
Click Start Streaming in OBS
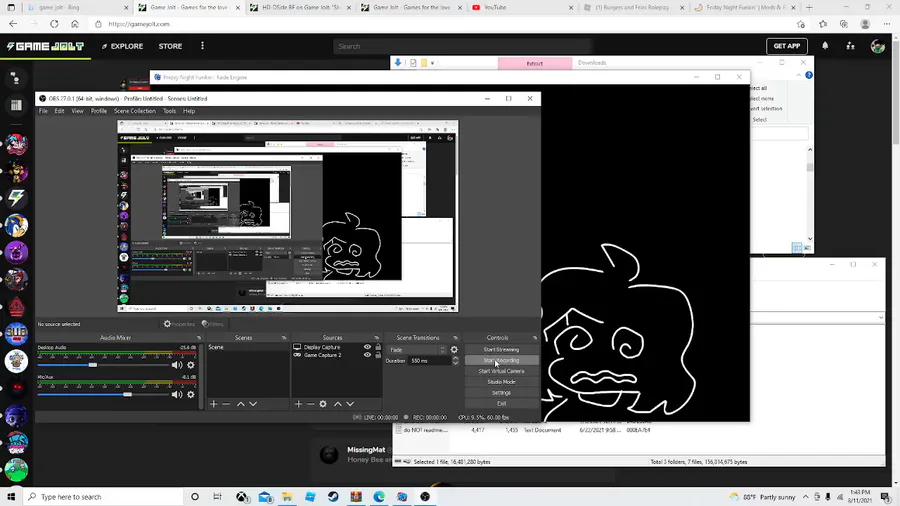click(501, 349)
